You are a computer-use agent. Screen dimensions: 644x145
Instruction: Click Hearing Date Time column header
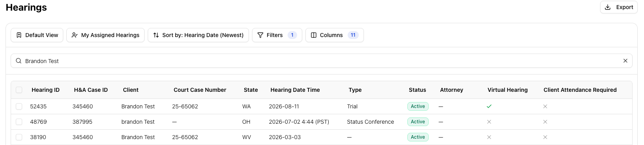click(x=295, y=90)
